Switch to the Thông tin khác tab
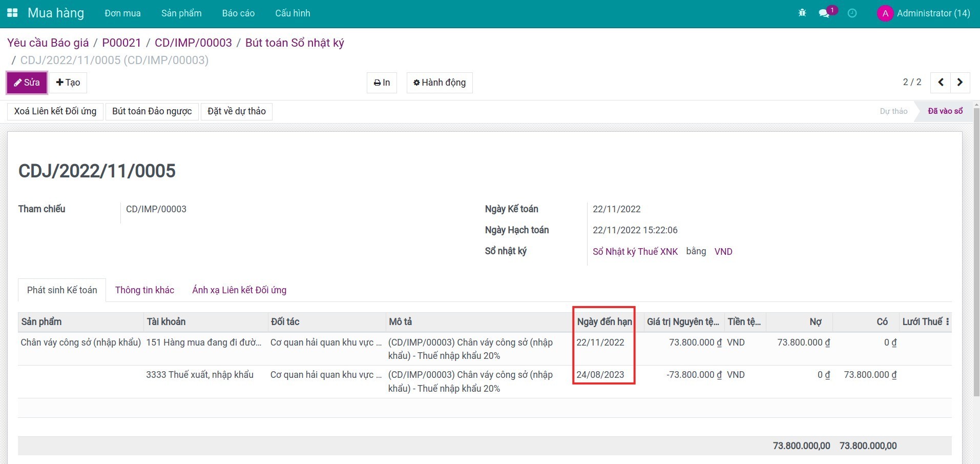 click(144, 290)
